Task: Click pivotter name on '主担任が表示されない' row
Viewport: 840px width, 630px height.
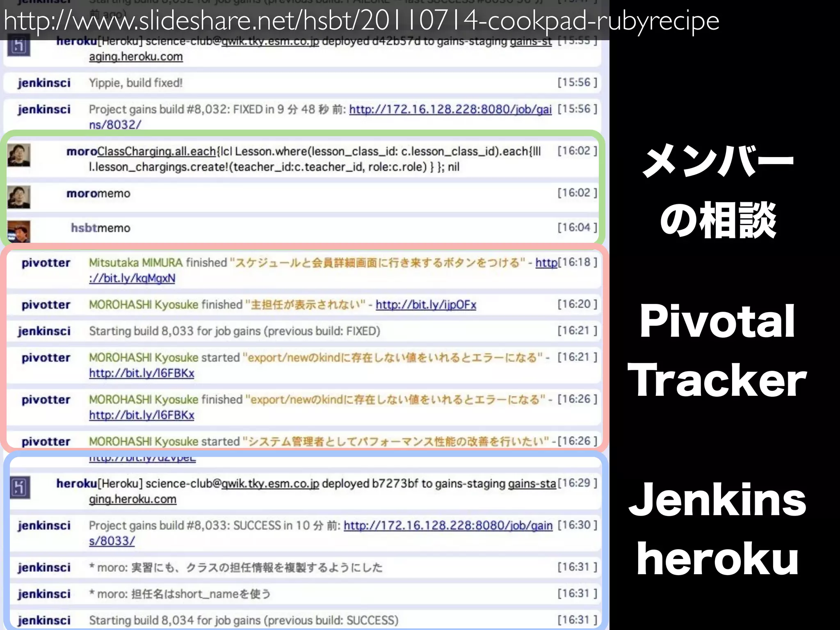Action: 46,305
